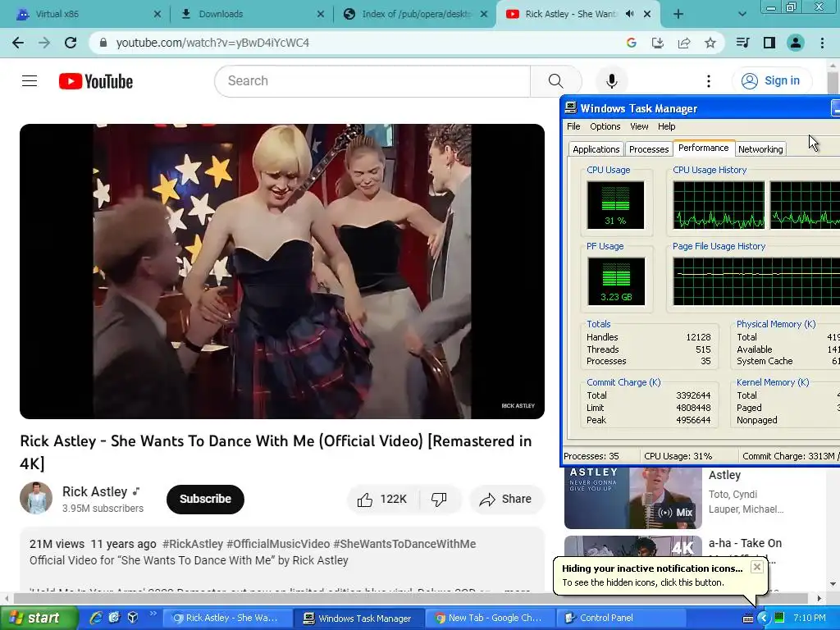This screenshot has width=840, height=630.
Task: Open YouTube settings three-dot menu
Action: pyautogui.click(x=709, y=81)
